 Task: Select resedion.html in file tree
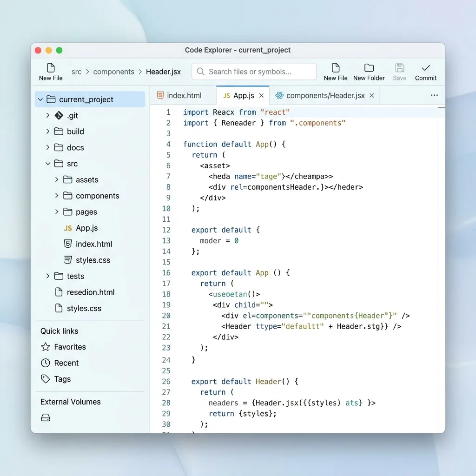[x=90, y=292]
